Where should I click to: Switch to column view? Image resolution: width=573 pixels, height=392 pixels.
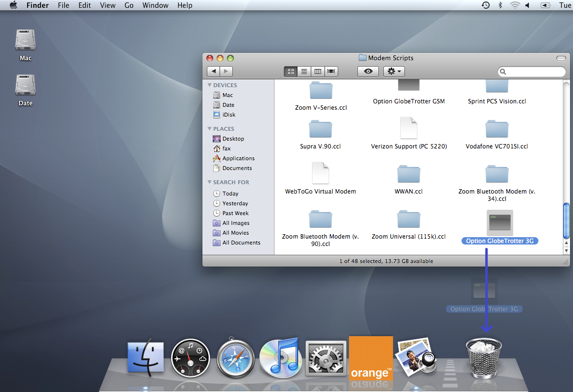point(318,72)
